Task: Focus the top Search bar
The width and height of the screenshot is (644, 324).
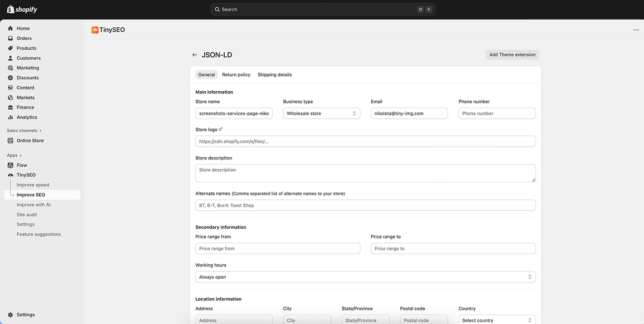Action: [x=323, y=10]
